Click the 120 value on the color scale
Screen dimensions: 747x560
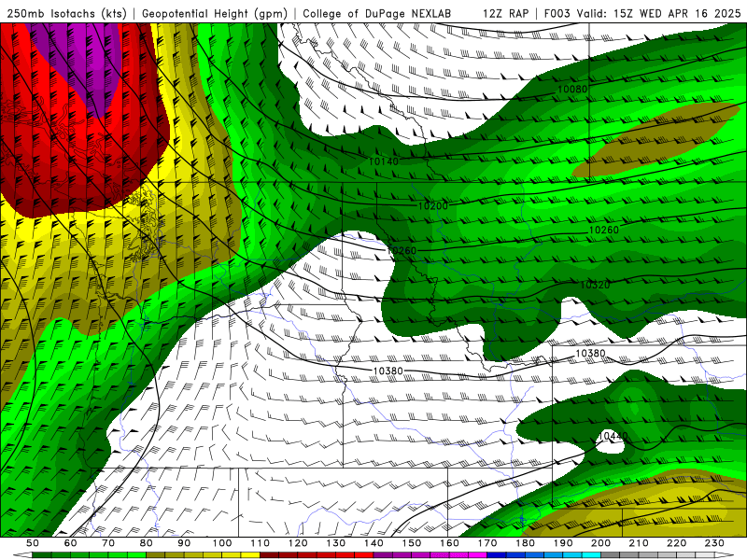coord(298,543)
